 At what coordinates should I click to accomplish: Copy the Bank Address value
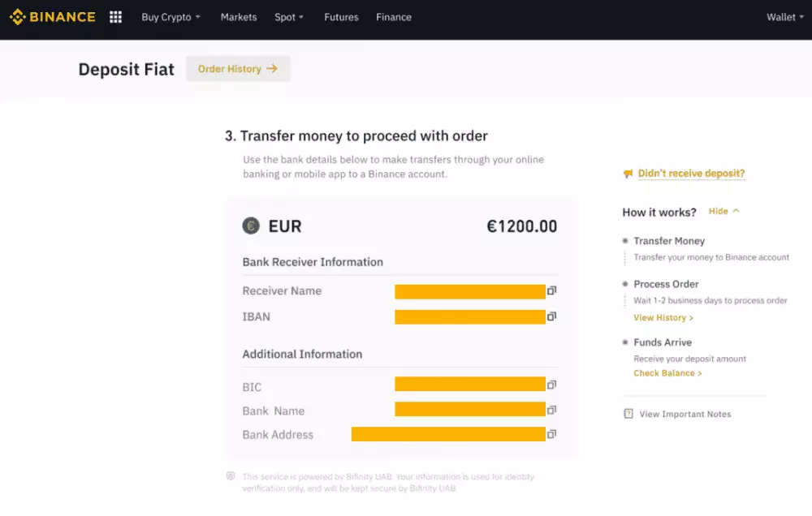click(x=552, y=434)
